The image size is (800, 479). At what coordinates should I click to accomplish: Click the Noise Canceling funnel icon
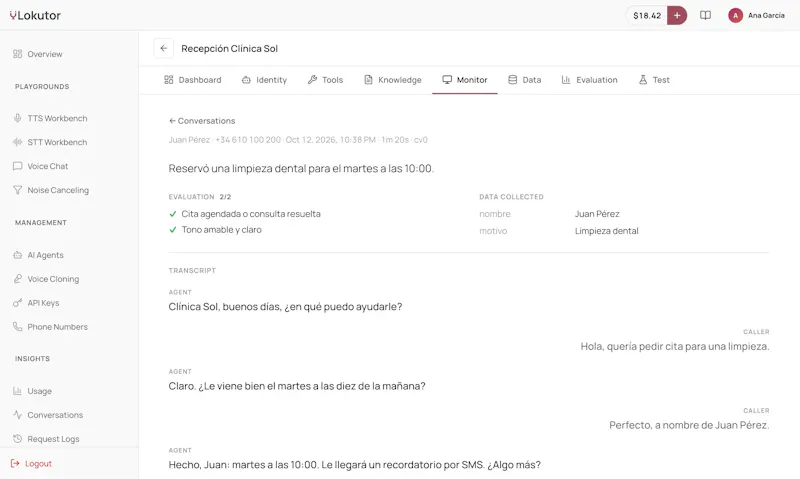click(x=17, y=190)
